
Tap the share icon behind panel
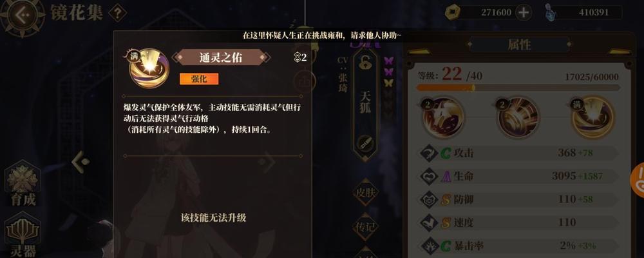tap(305, 81)
